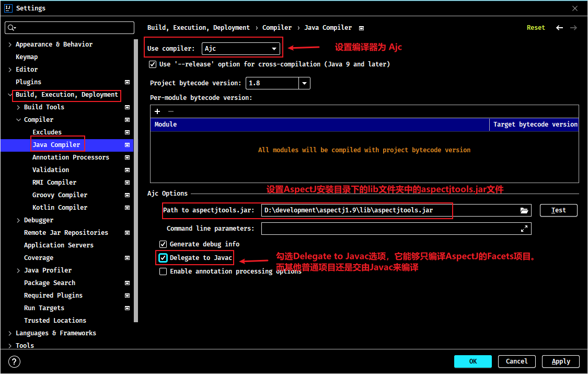This screenshot has height=374, width=588.
Task: Open the Use compiler dropdown
Action: click(x=241, y=49)
